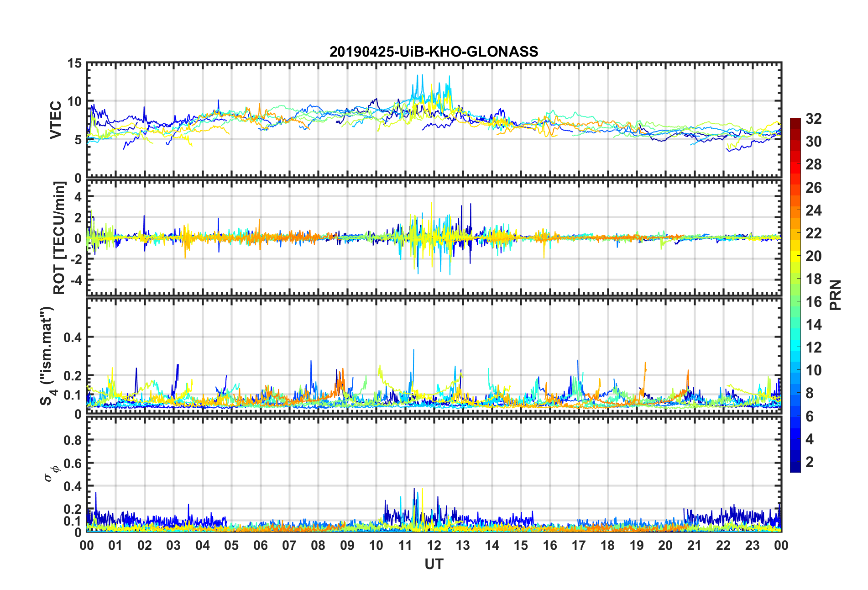Click inside the S4 scintillation plot panel
The width and height of the screenshot is (868, 590).
point(434,356)
